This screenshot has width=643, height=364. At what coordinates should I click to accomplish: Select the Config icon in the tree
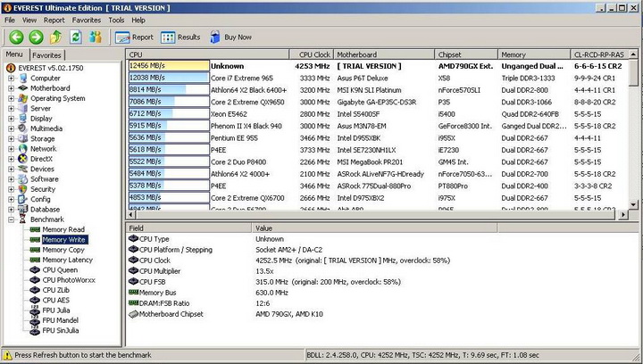coord(23,199)
